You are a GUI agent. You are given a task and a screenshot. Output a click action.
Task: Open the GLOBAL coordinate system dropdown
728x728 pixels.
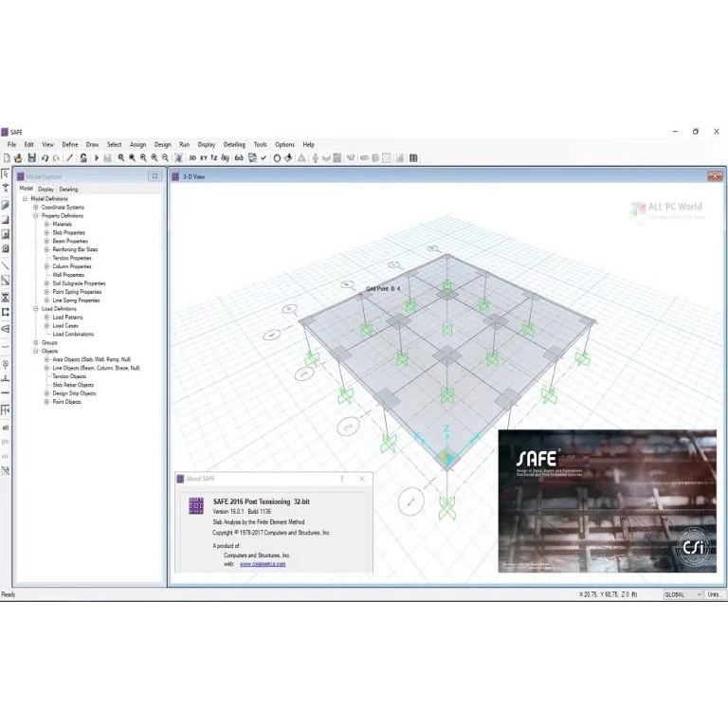tap(682, 594)
